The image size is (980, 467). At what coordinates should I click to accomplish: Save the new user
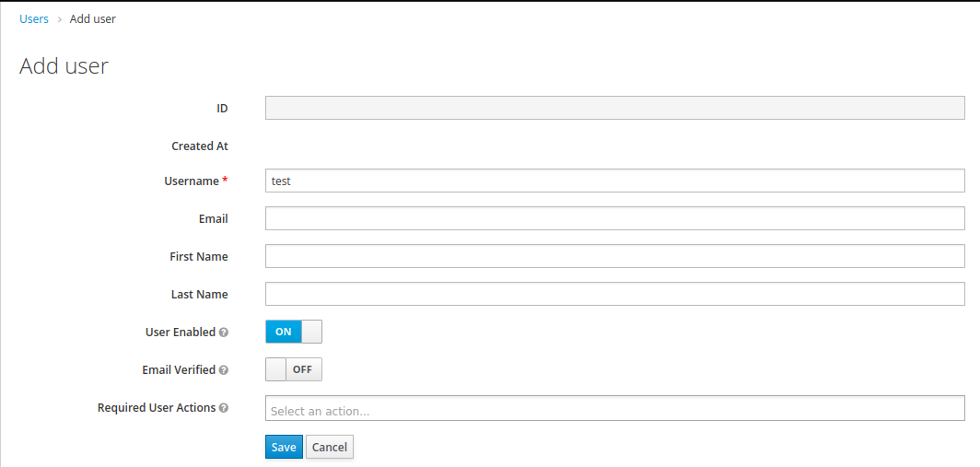[x=284, y=447]
